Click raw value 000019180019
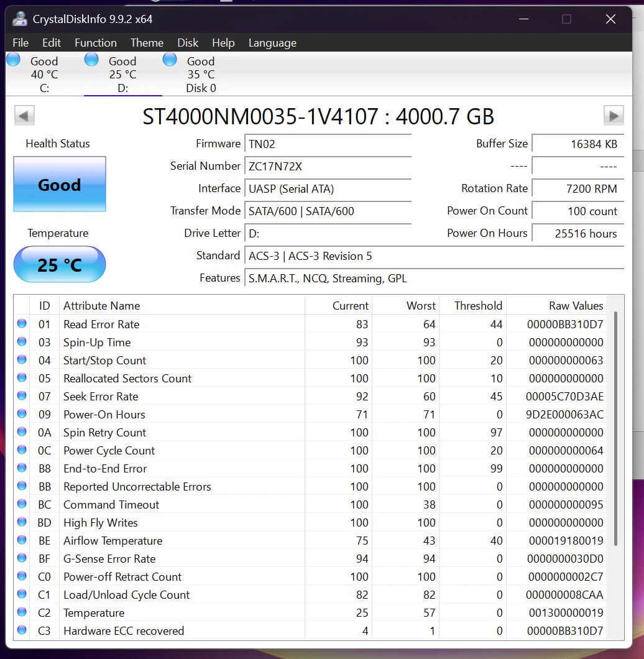The image size is (644, 659). [566, 540]
